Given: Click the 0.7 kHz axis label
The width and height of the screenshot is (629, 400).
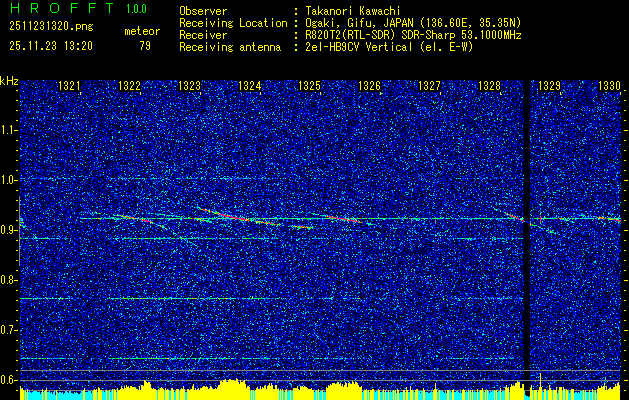Looking at the screenshot, I should 9,330.
